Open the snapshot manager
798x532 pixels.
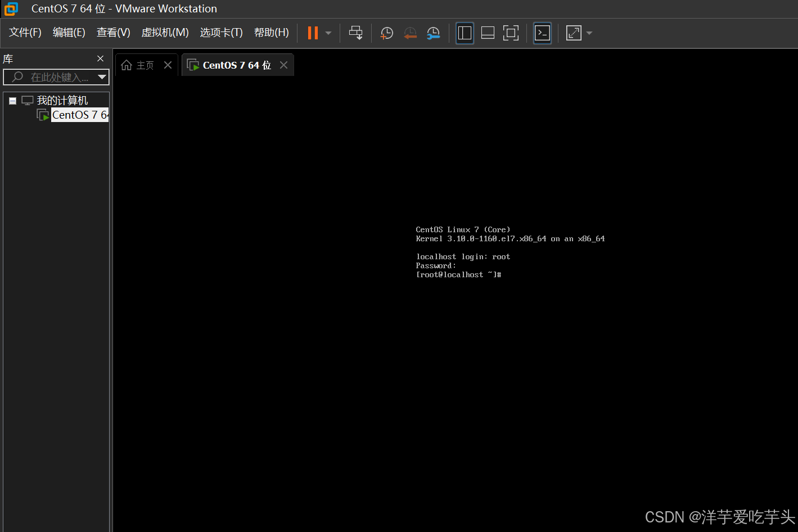(x=433, y=33)
